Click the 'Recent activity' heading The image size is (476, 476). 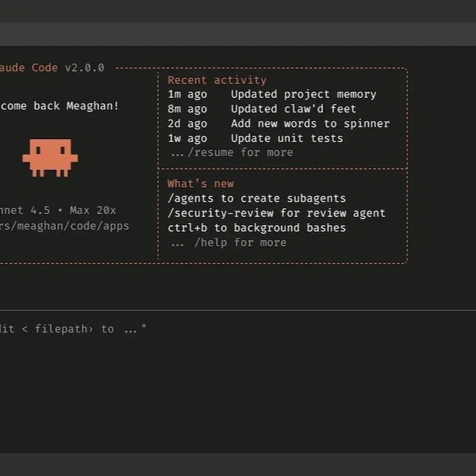pyautogui.click(x=217, y=80)
